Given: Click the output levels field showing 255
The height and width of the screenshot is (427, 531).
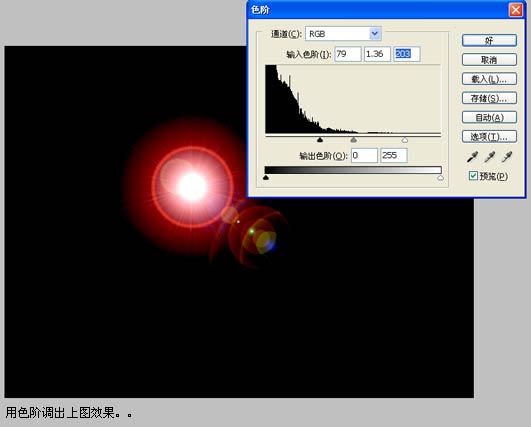Looking at the screenshot, I should point(394,155).
